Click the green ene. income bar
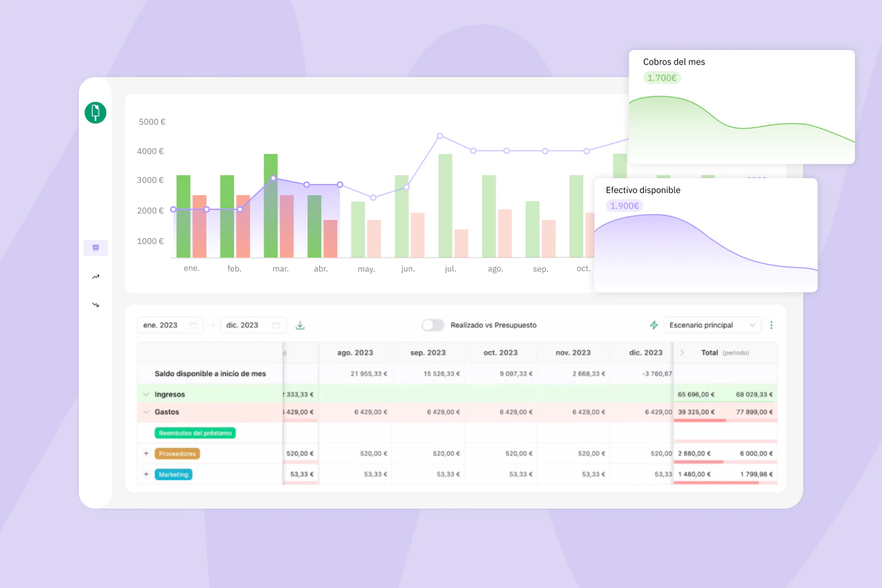 point(183,216)
